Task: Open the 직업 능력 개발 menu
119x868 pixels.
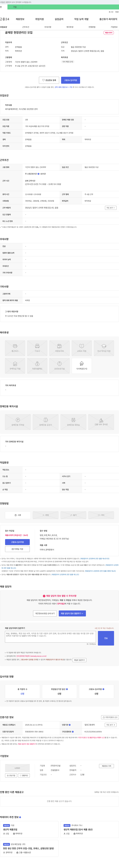Action: pyautogui.click(x=81, y=19)
